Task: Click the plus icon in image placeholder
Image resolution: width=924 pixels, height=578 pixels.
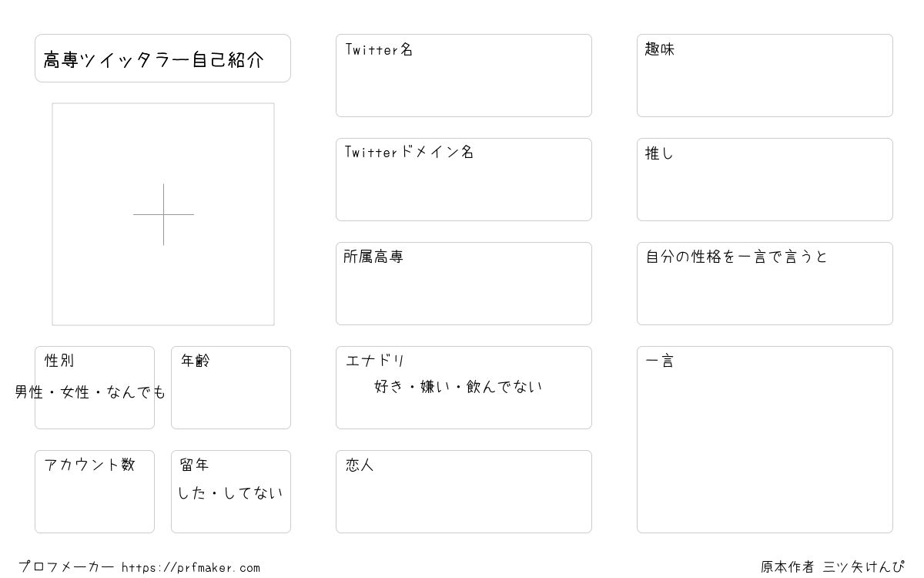Action: click(x=163, y=214)
